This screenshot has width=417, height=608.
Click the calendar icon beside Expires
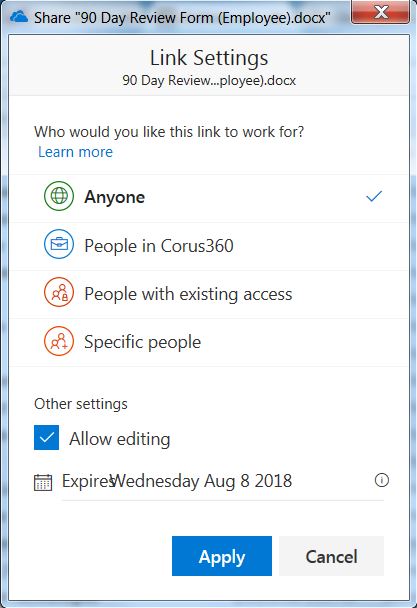coord(43,482)
